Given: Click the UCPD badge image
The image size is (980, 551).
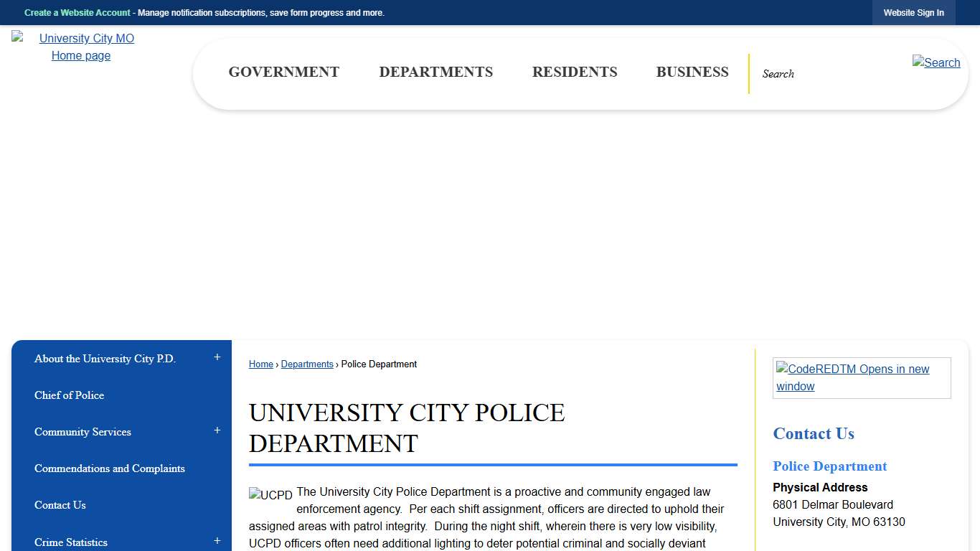Looking at the screenshot, I should coord(269,494).
